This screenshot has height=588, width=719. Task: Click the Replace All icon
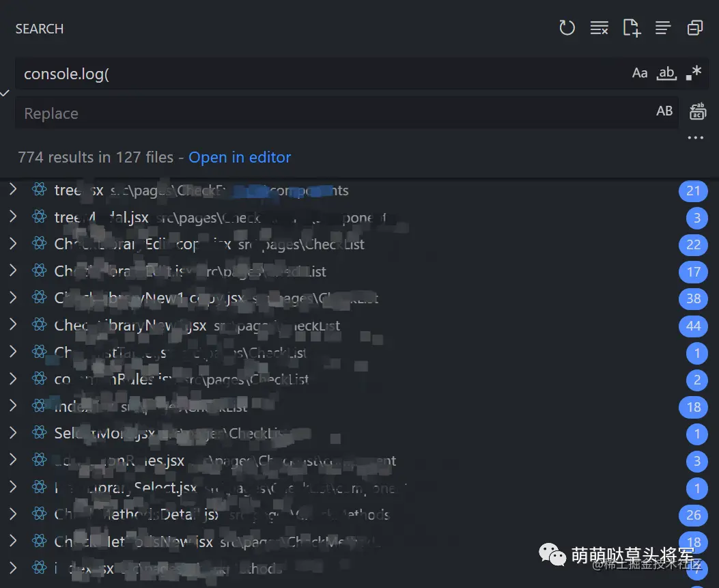697,111
